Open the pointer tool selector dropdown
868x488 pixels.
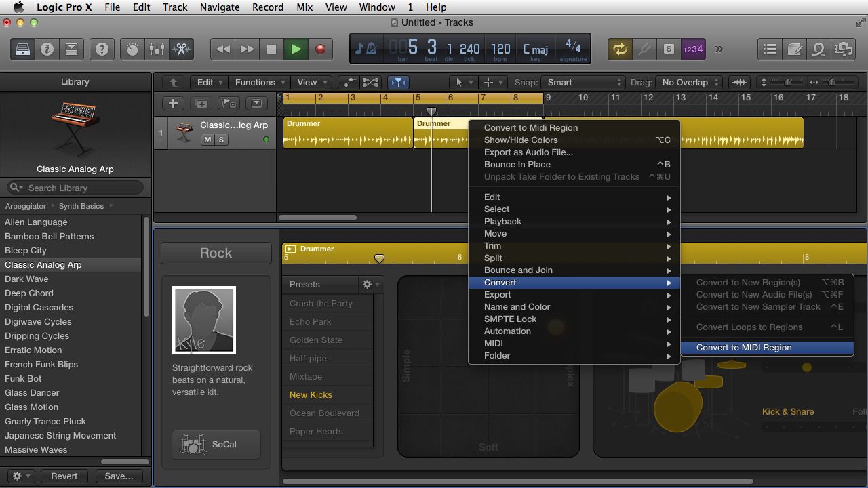point(464,82)
